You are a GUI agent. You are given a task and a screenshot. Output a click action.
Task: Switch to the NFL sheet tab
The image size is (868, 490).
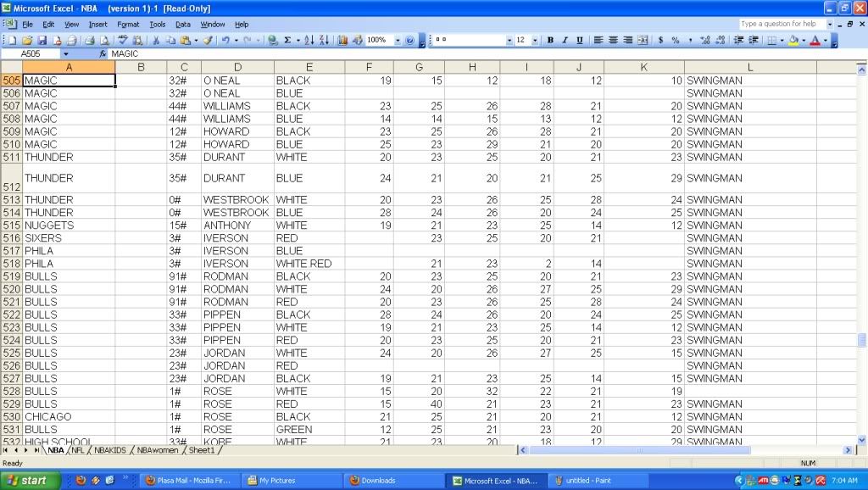click(x=78, y=450)
